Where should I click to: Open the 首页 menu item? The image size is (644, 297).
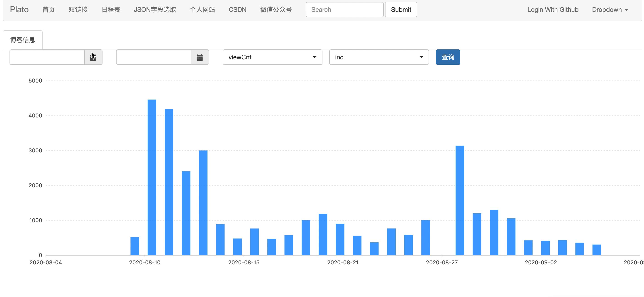point(49,9)
